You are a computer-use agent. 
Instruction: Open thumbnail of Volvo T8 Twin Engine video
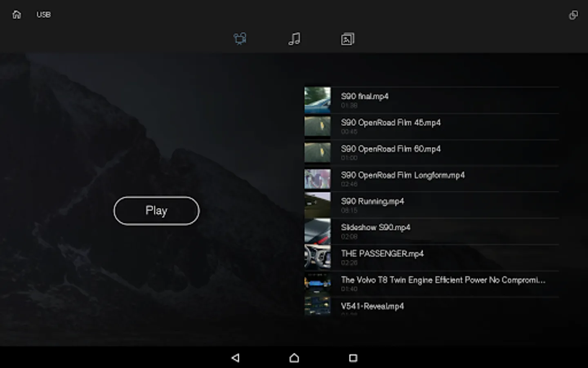(x=318, y=283)
